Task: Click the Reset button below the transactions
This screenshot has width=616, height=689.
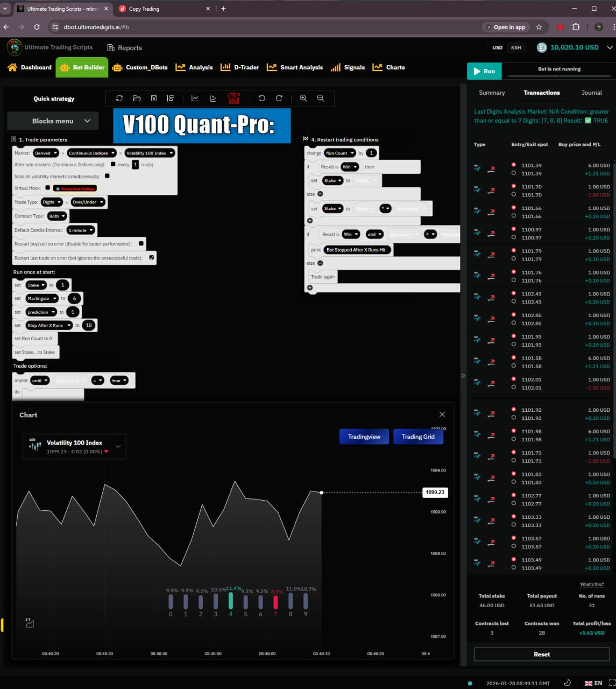Action: (x=541, y=654)
